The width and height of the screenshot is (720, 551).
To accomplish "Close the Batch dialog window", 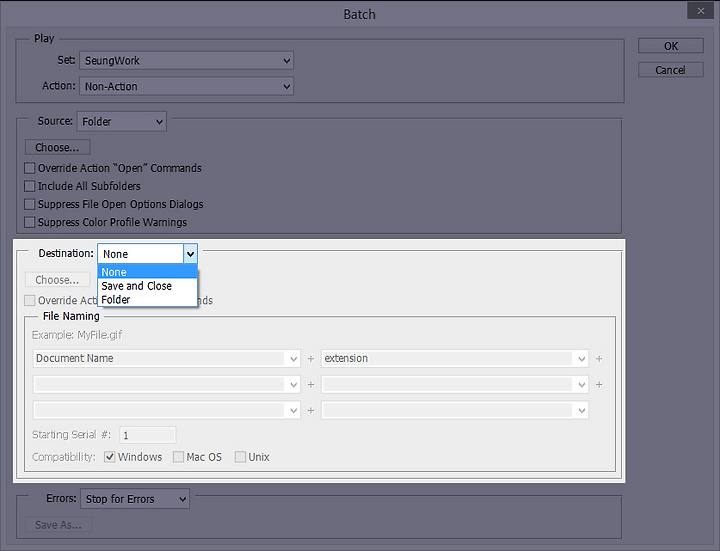I will point(700,11).
